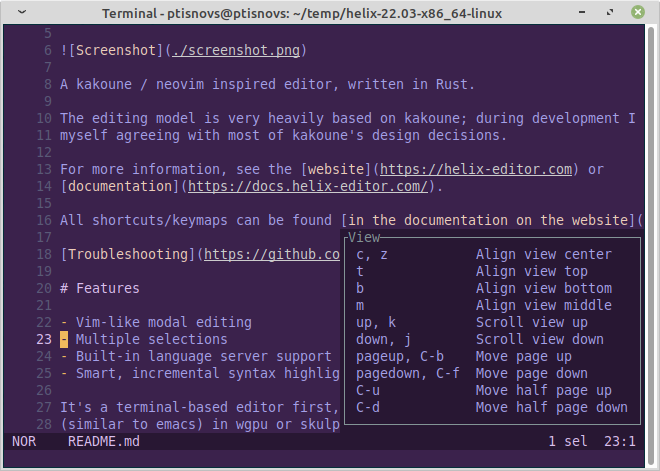Image resolution: width=660 pixels, height=471 pixels.
Task: Click "It's a terminal-based editor first" line
Action: click(x=200, y=407)
